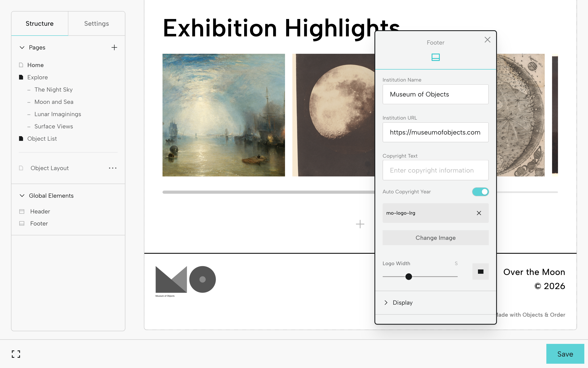588x368 pixels.
Task: Open The Night Sky subpage
Action: coord(53,90)
